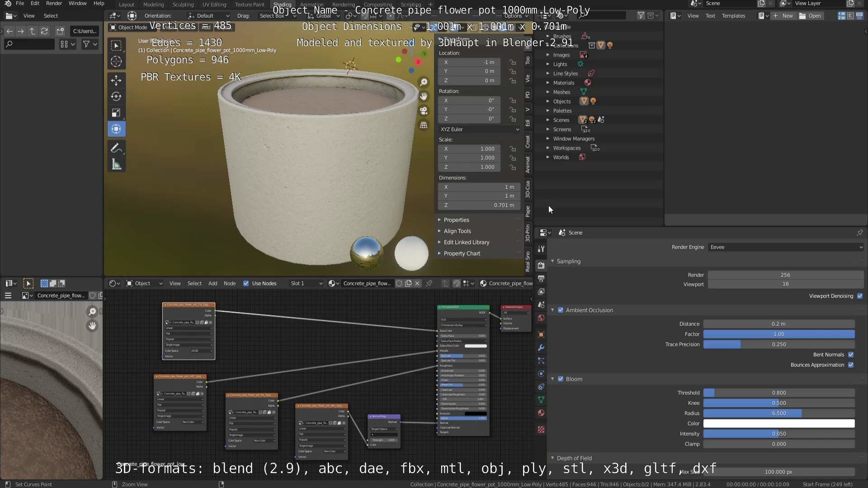Open Tool properties tab (wrench-screwdriver icon)

click(541, 249)
